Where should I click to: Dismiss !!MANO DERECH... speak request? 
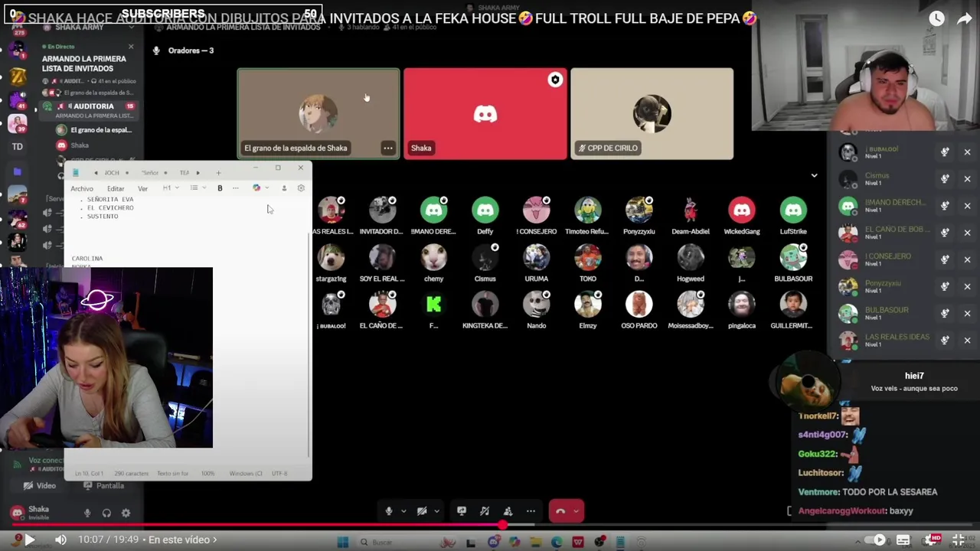pos(967,206)
